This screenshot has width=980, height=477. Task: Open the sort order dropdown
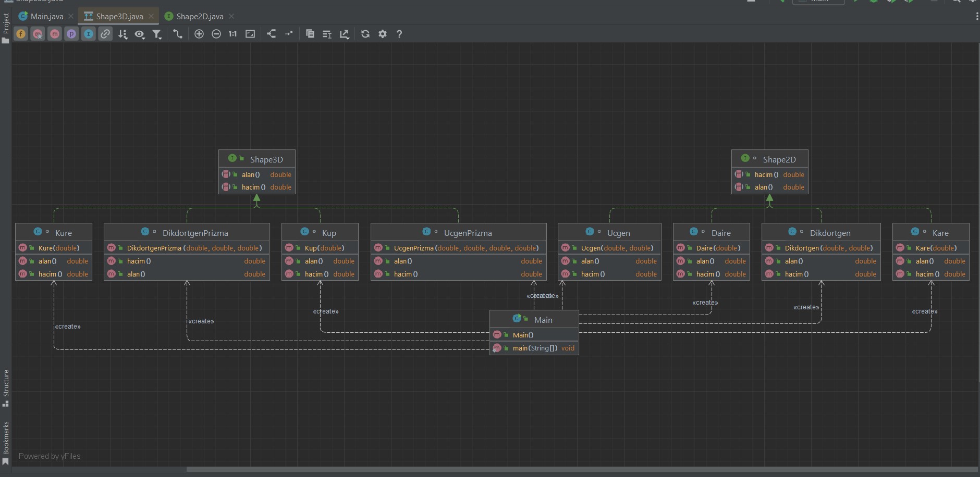tap(123, 34)
